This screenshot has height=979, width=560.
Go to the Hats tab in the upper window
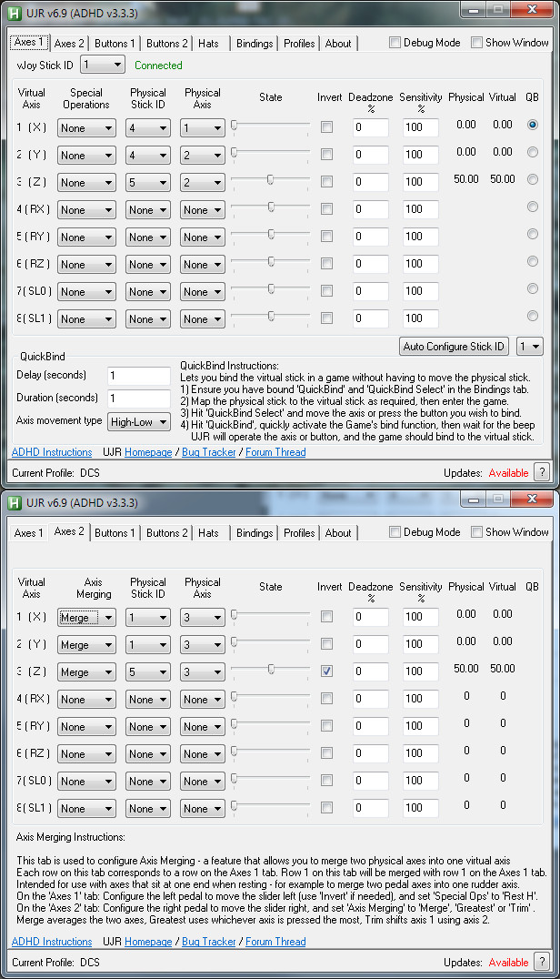click(208, 43)
